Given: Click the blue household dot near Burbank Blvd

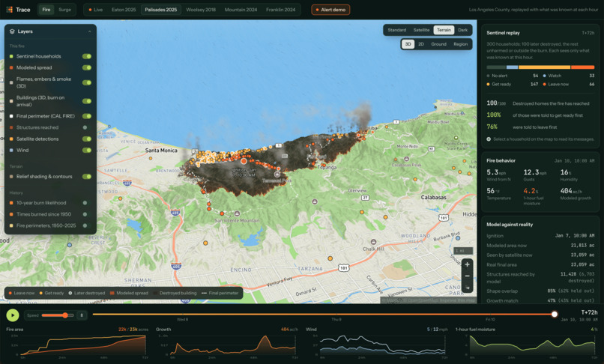Looking at the screenshot, I should pyautogui.click(x=457, y=238).
